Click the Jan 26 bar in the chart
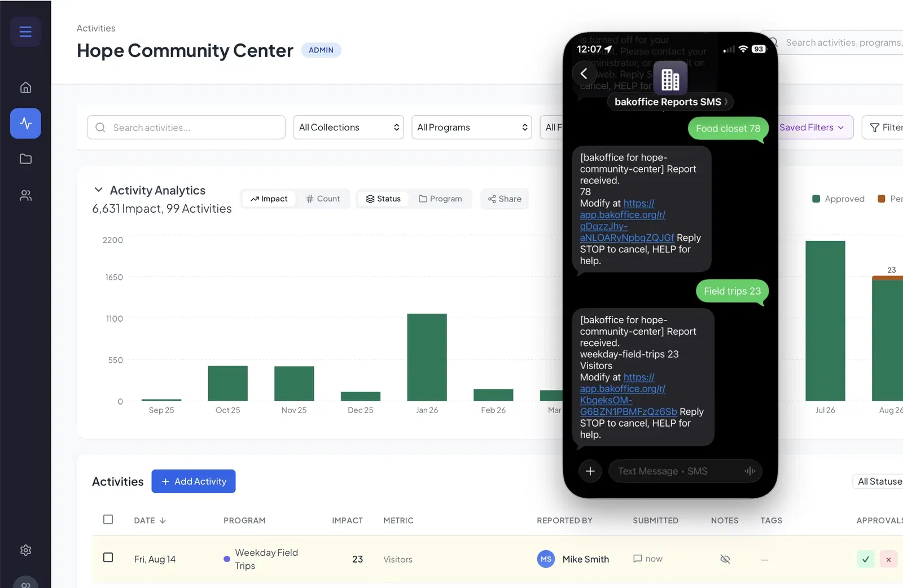Viewport: 903px width, 588px height. [x=427, y=357]
